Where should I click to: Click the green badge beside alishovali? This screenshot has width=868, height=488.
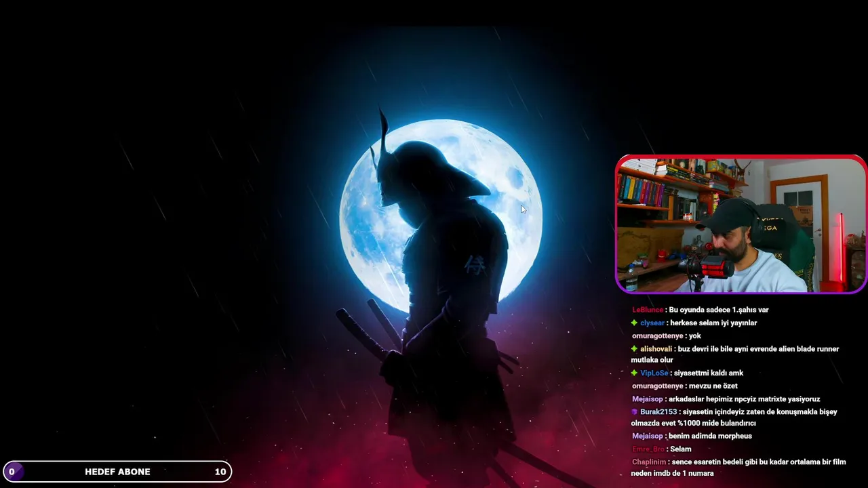point(634,348)
